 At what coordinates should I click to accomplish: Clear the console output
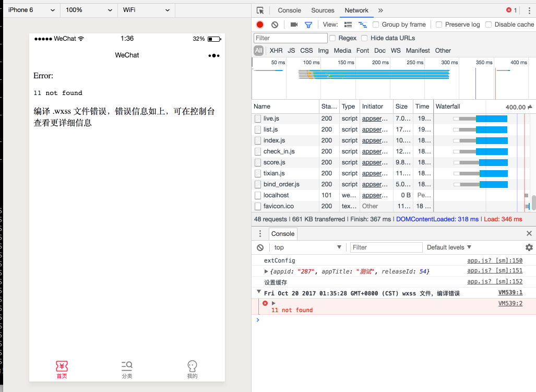[x=260, y=247]
